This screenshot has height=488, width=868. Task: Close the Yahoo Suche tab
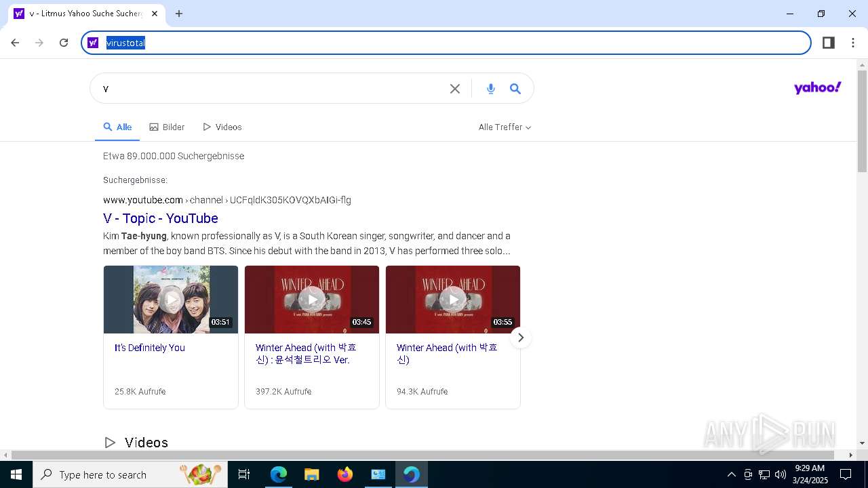pos(155,14)
